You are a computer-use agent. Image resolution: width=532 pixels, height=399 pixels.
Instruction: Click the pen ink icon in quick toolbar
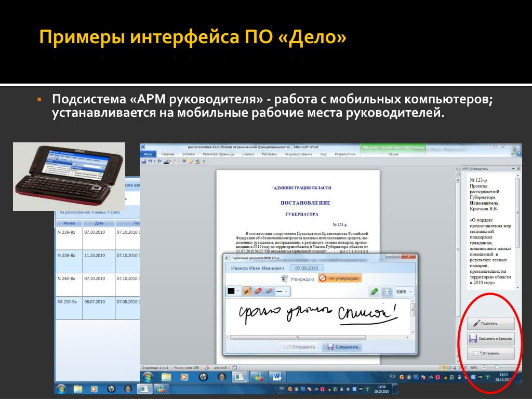(166, 162)
